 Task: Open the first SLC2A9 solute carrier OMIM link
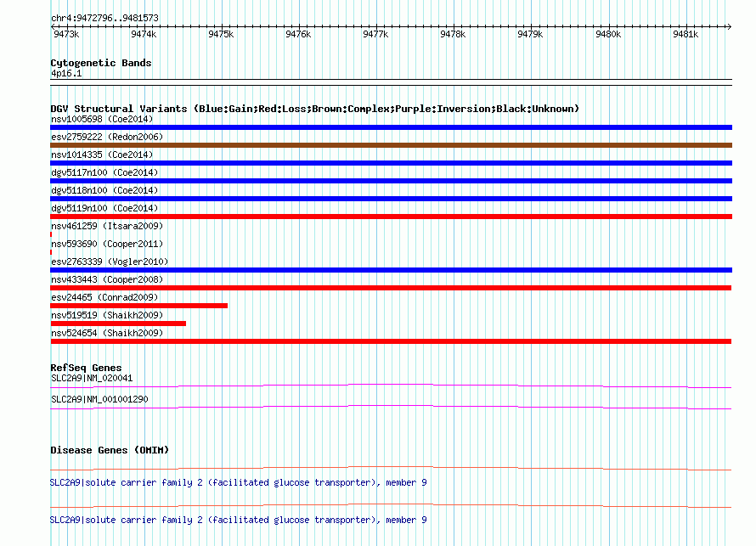[238, 483]
